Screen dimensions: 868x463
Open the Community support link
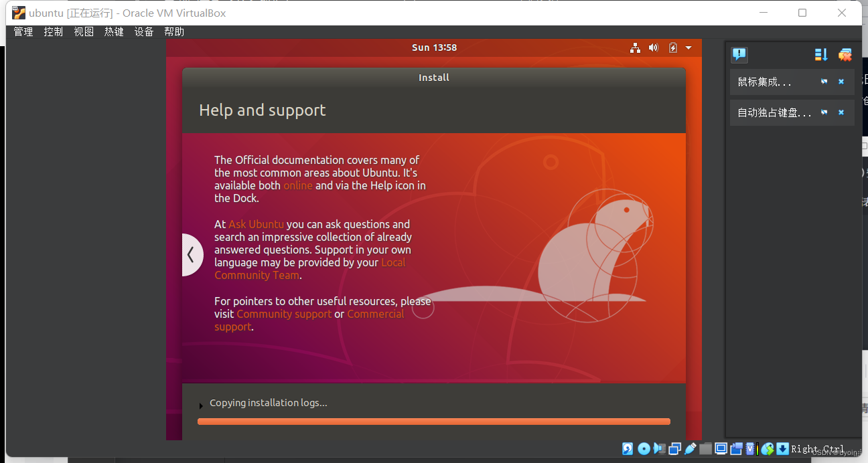[284, 314]
